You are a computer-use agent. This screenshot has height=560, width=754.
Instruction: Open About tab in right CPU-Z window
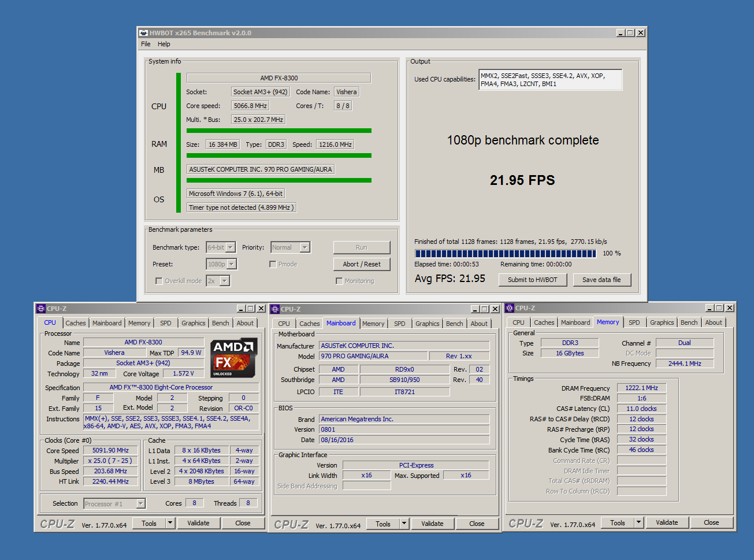[714, 322]
